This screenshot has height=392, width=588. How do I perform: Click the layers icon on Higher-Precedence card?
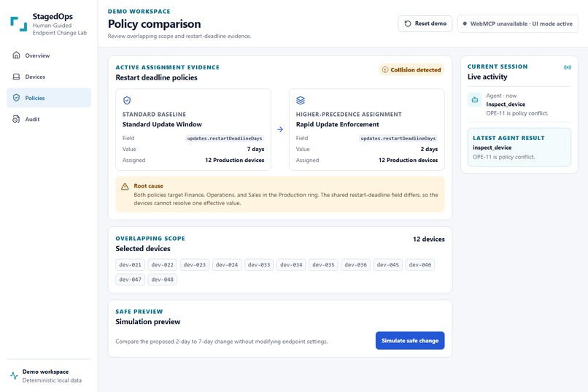coord(301,101)
